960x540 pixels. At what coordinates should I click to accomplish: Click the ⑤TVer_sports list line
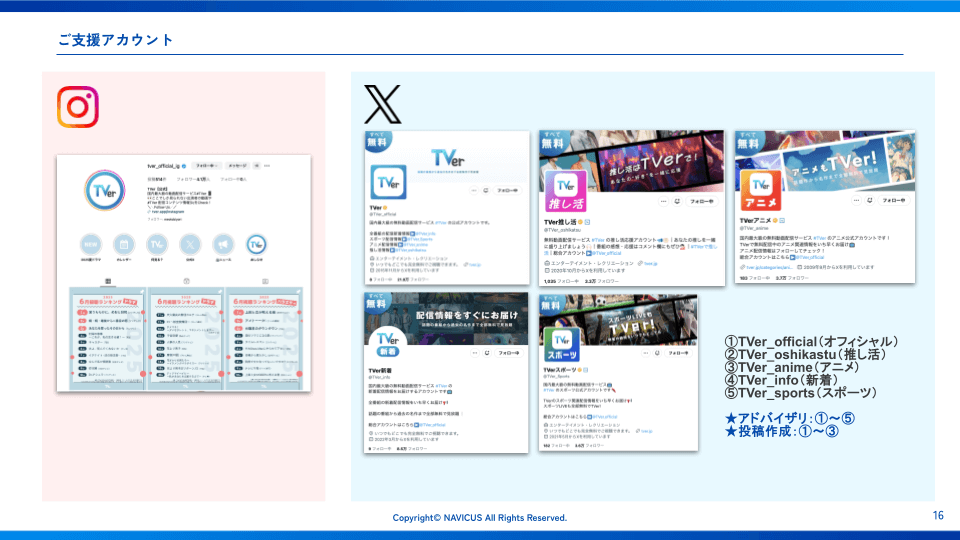tap(800, 393)
